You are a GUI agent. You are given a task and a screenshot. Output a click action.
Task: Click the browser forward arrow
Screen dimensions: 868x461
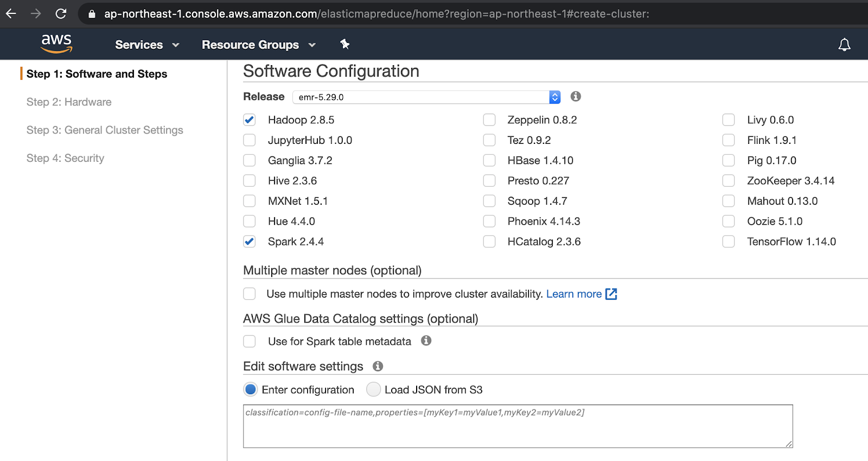pyautogui.click(x=36, y=14)
